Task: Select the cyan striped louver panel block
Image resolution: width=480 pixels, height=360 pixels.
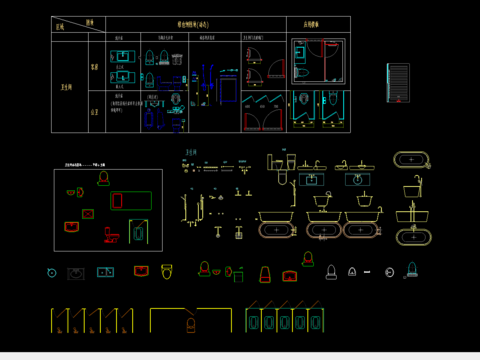Action: (398, 83)
